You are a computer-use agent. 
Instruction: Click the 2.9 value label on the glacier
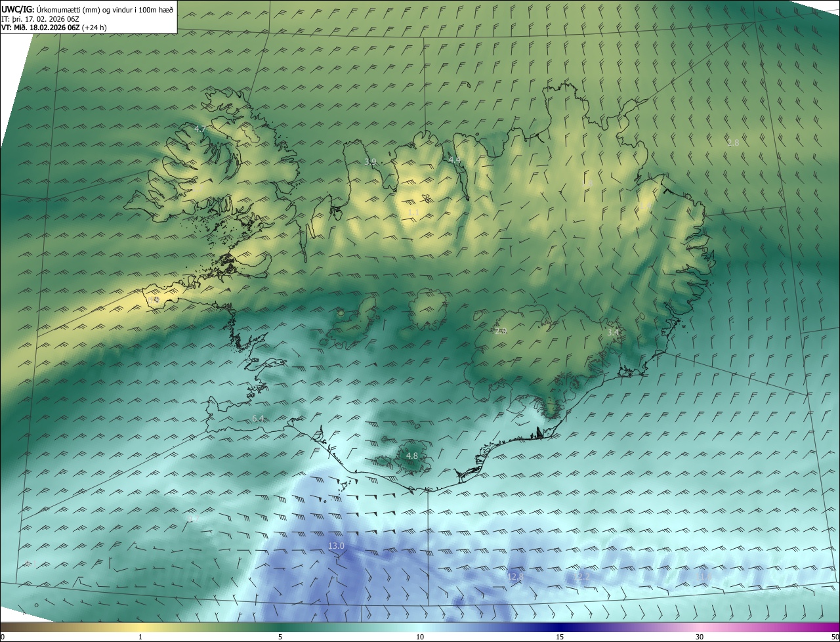click(x=501, y=332)
